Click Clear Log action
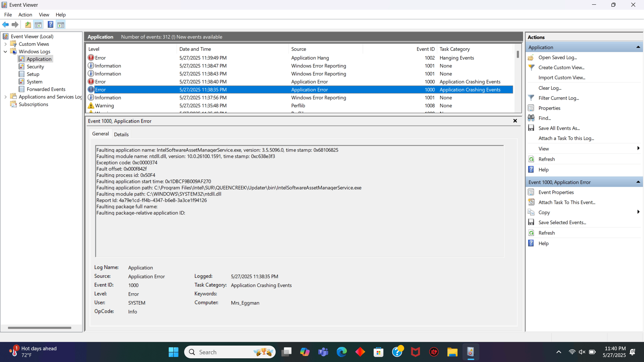Screen dimensions: 644x362 tap(550, 88)
